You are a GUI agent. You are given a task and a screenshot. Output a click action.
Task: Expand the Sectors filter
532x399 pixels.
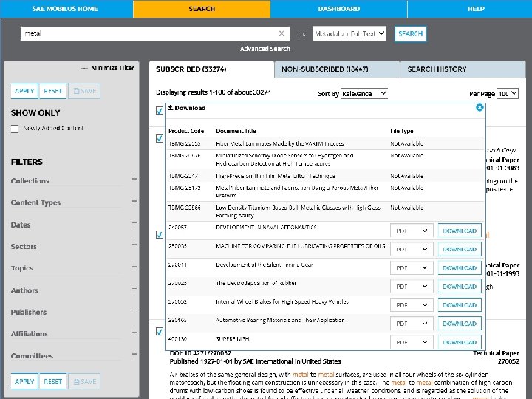pos(134,245)
